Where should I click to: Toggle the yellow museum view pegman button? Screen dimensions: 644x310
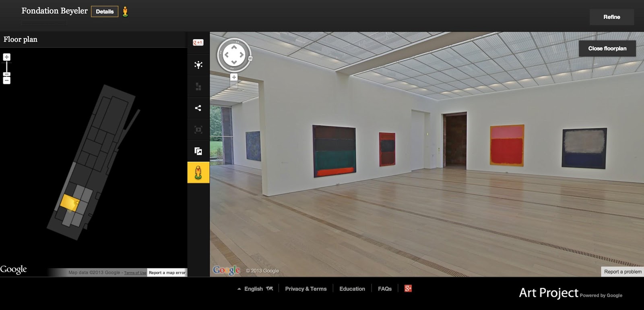(x=198, y=173)
